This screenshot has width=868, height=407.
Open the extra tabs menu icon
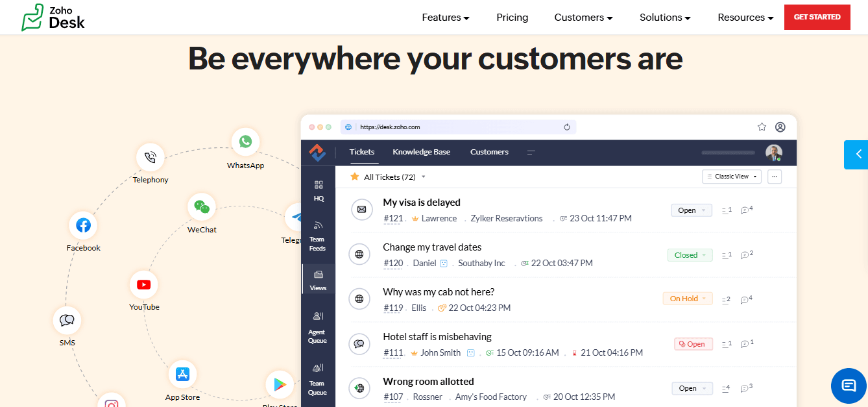coord(531,152)
